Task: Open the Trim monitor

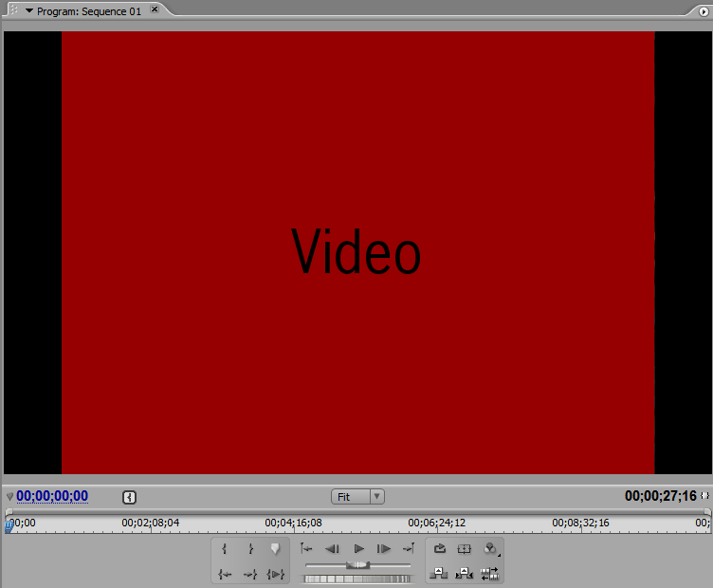Action: [x=490, y=574]
